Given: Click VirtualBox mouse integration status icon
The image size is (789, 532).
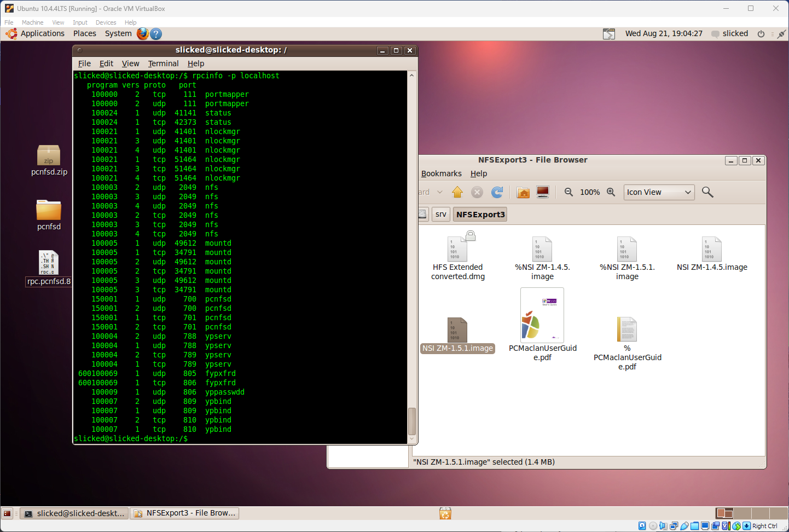Looking at the screenshot, I should 736,526.
